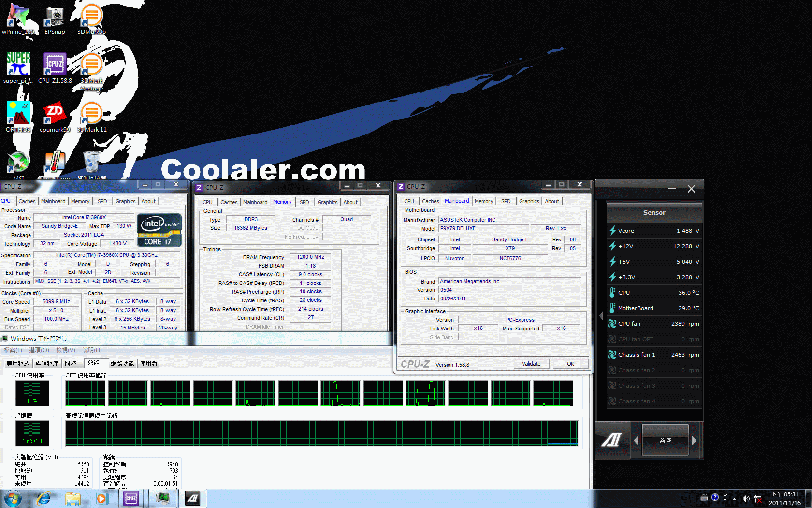Collapse the Sensor panel with the side arrow

[x=601, y=315]
